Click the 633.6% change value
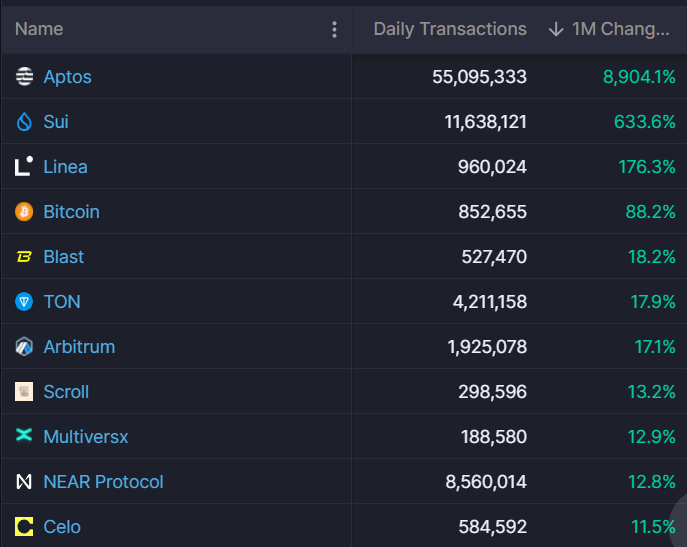Viewport: 687px width, 547px height. (x=645, y=121)
